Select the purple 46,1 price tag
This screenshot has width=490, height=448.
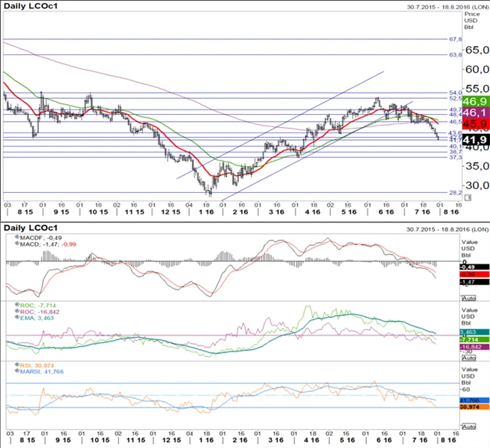point(475,112)
